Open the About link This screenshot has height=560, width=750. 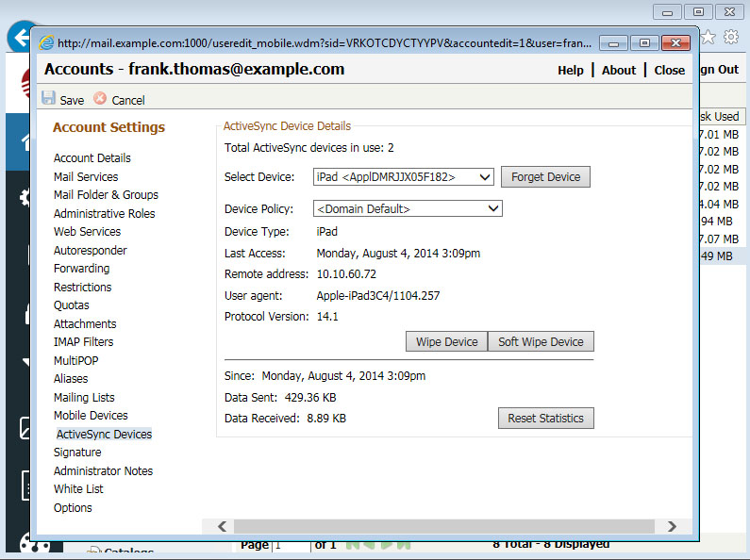click(x=619, y=71)
